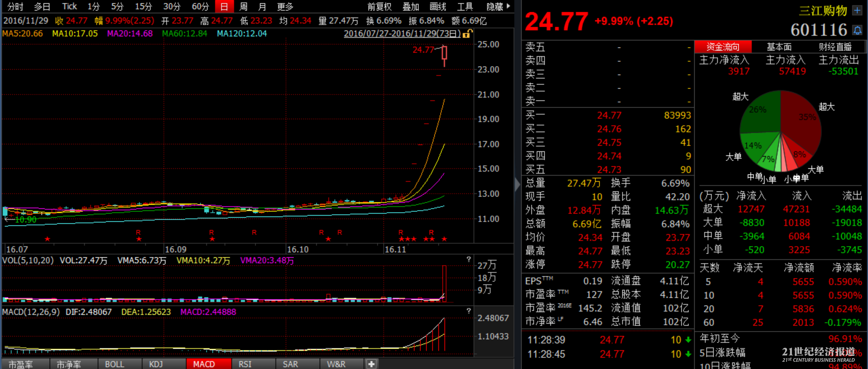Select the 5分 period tab
This screenshot has width=868, height=369.
[x=117, y=6]
